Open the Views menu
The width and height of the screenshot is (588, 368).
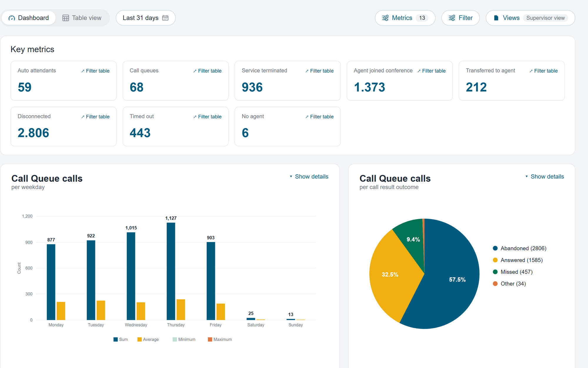[x=530, y=18]
